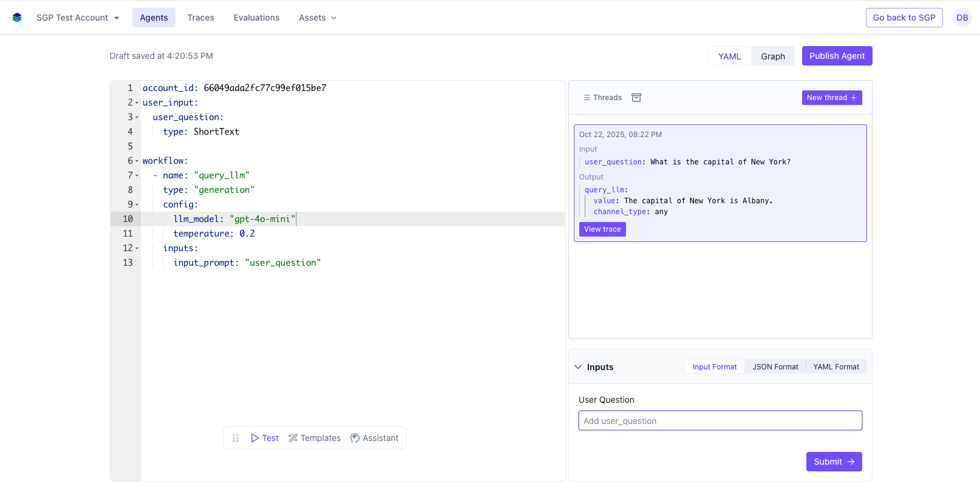Click line number 10 in the gutter
980x495 pixels.
(128, 219)
